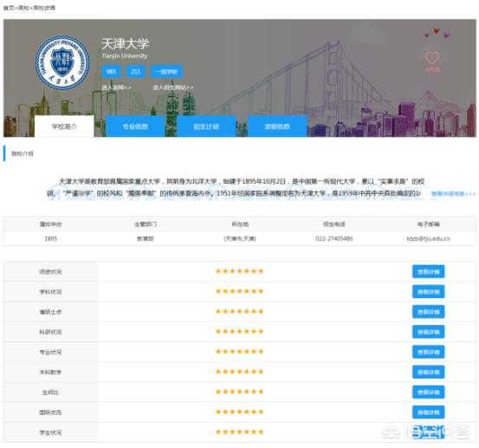Click the 师资状况 row label
The image size is (479, 448).
(x=50, y=272)
